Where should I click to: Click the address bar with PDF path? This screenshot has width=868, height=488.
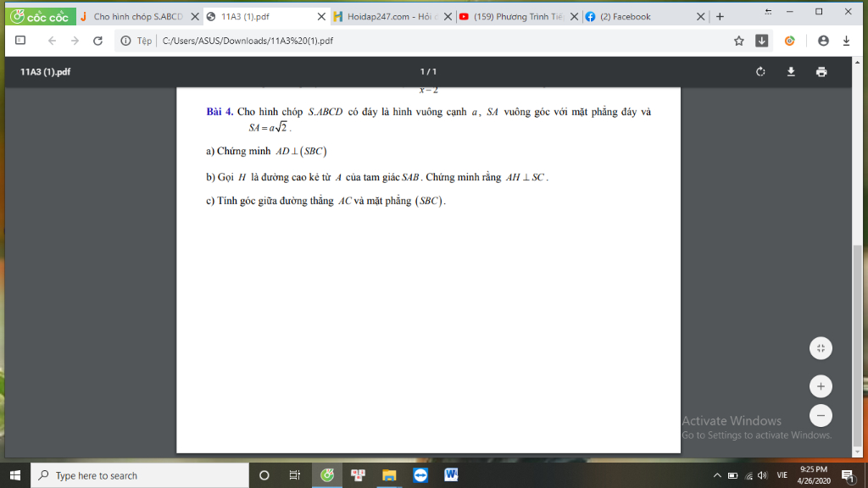(x=442, y=41)
